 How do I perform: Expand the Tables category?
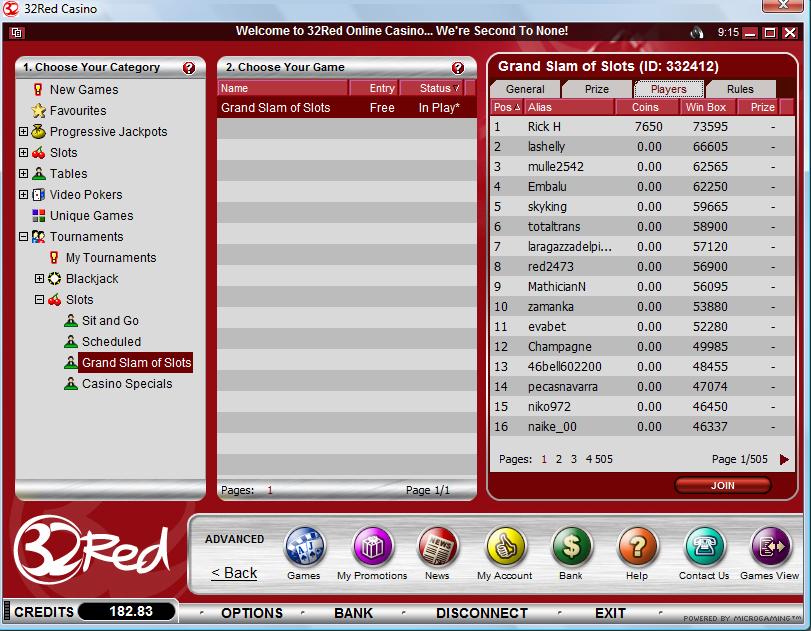[23, 173]
